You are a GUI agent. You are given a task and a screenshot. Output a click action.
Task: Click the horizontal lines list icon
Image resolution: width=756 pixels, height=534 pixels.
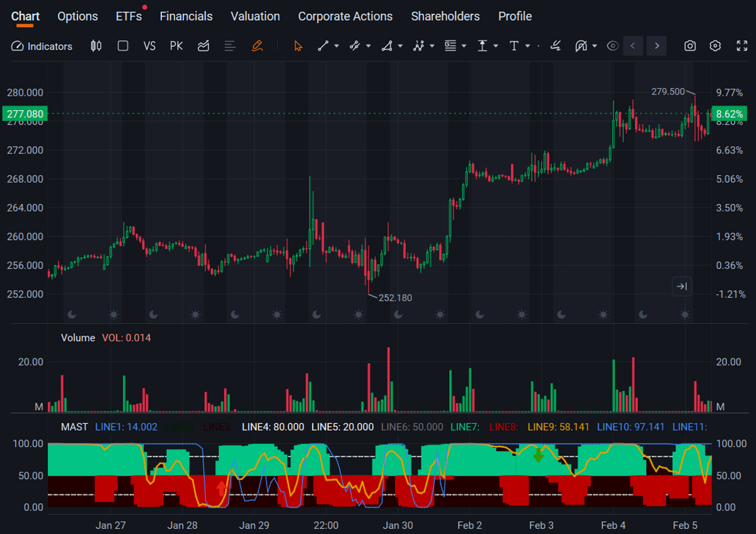point(229,46)
